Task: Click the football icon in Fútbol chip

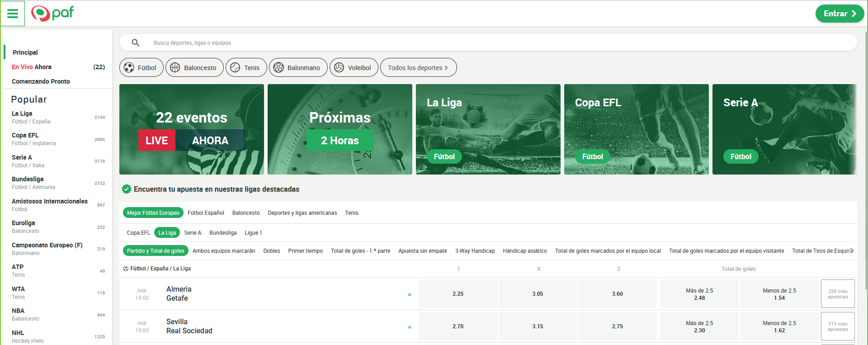Action: coord(129,67)
